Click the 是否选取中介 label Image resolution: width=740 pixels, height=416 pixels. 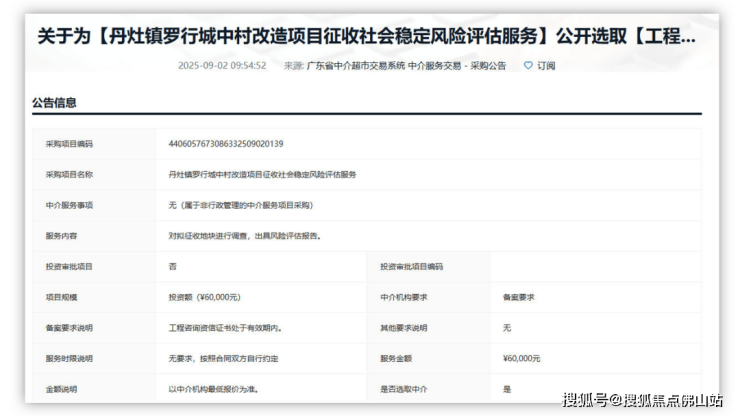click(404, 390)
